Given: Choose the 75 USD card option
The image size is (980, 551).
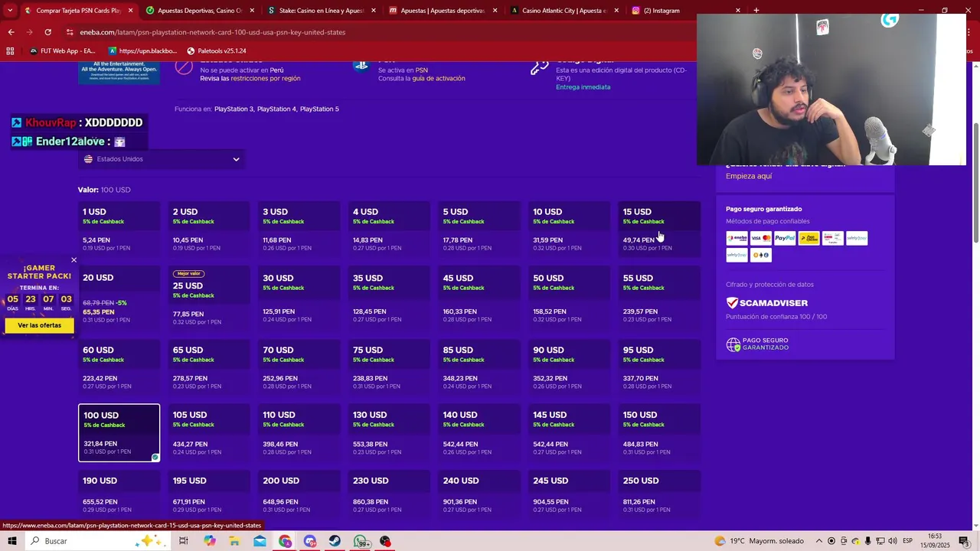Looking at the screenshot, I should tap(389, 367).
